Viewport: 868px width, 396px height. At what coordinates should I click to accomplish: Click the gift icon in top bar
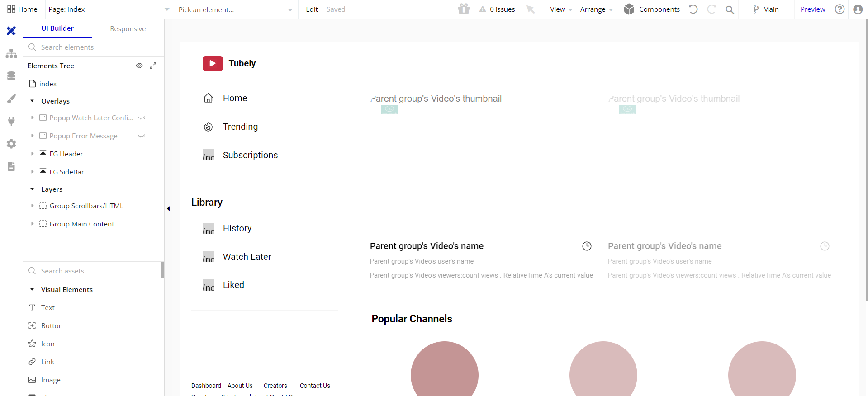(x=464, y=9)
